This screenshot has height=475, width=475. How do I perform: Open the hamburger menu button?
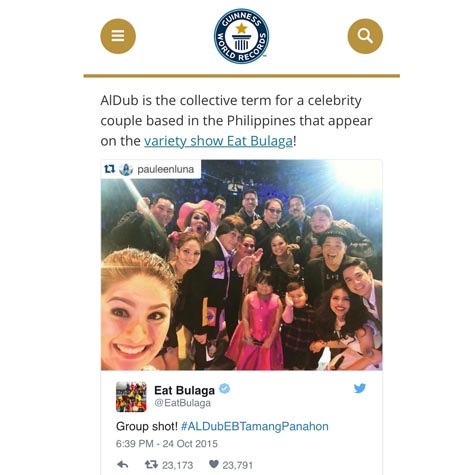(118, 36)
